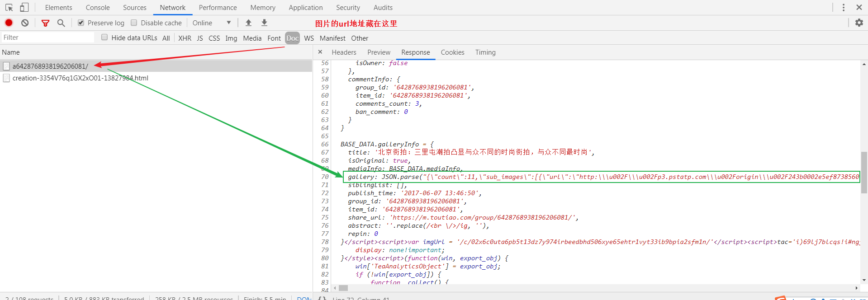Clear the network log
This screenshot has height=300, width=868.
coord(25,23)
